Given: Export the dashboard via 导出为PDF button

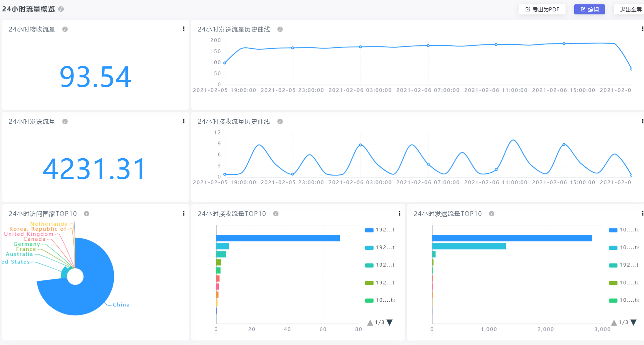Looking at the screenshot, I should (x=542, y=9).
